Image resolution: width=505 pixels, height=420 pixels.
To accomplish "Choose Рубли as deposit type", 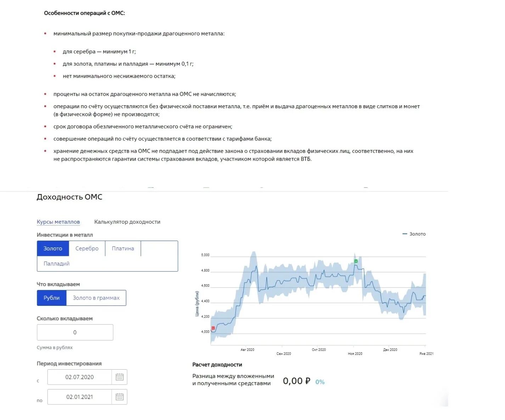I will pos(51,298).
